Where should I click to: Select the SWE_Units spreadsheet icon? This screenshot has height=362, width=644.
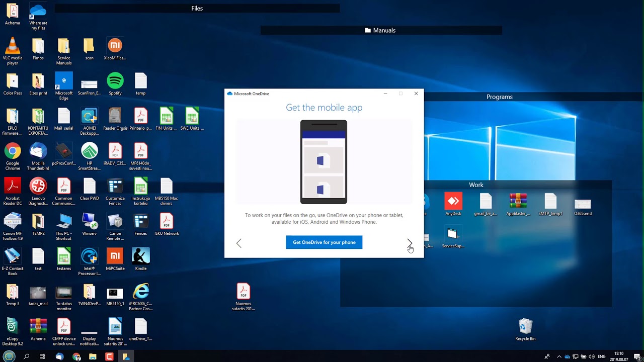click(192, 119)
